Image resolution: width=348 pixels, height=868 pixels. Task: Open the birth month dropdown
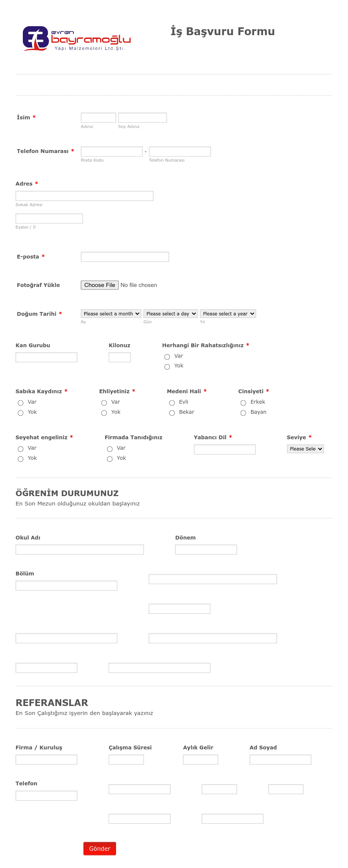[x=111, y=314]
